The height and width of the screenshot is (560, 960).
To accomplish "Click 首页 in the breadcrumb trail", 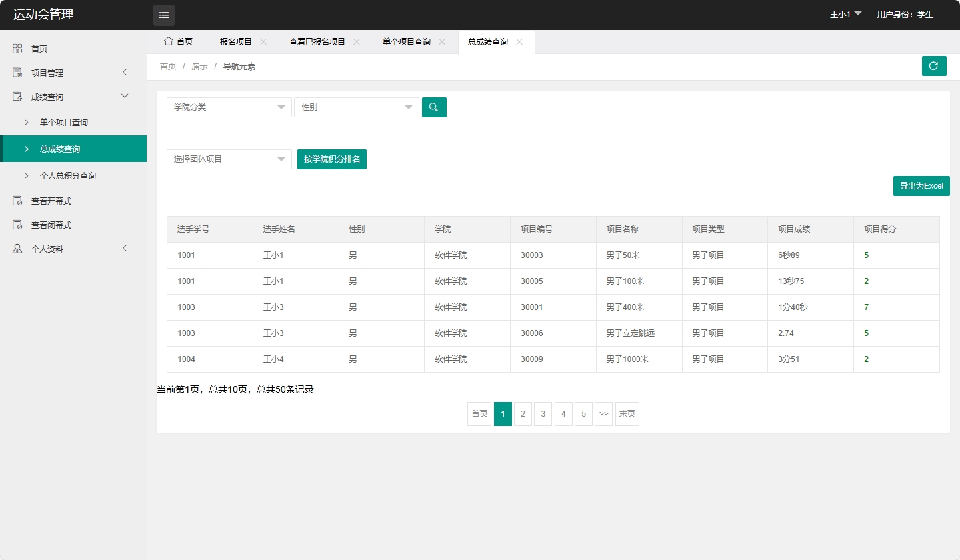I will 167,66.
